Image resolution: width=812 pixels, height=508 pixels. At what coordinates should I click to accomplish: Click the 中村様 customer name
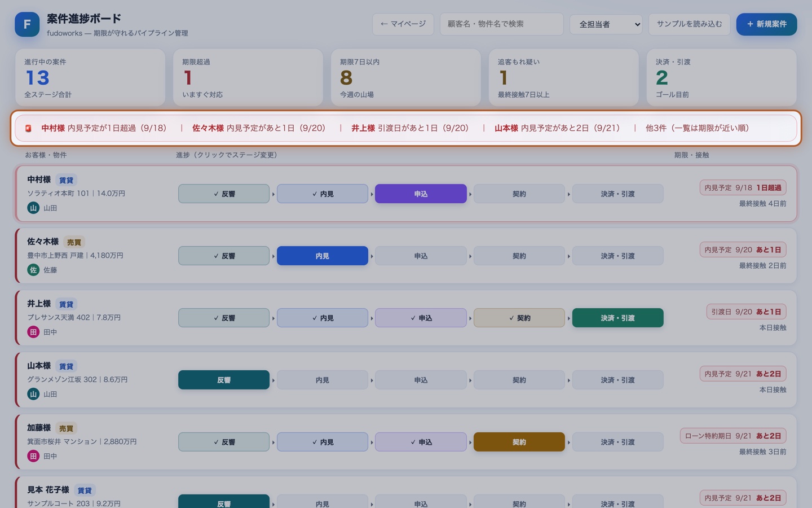[x=39, y=179]
